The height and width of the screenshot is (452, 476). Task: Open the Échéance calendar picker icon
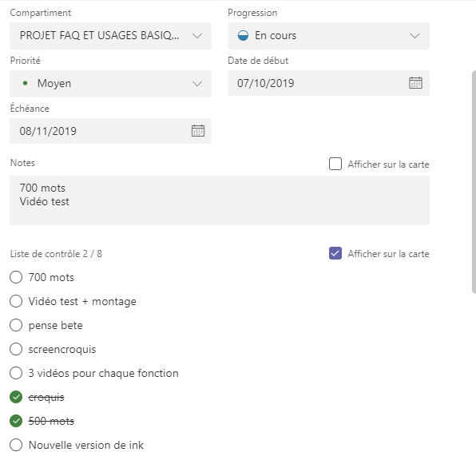click(197, 131)
